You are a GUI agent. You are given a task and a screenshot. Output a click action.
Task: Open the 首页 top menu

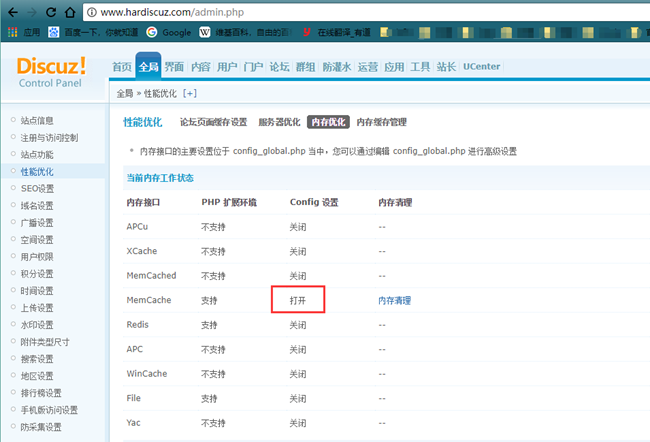click(x=122, y=67)
